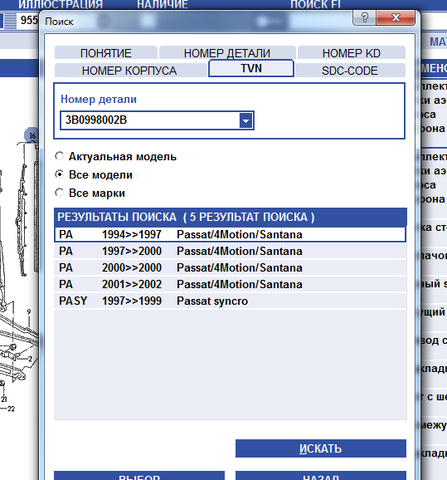Switch to the SDC-CODE tab
This screenshot has height=480, width=447.
click(350, 70)
